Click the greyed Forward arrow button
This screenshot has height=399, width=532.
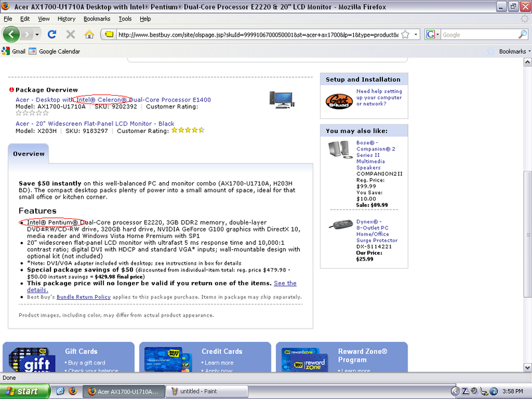[x=27, y=35]
